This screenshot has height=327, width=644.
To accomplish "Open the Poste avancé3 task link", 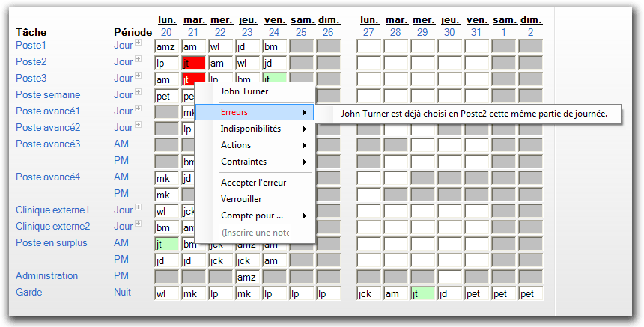I will click(48, 144).
